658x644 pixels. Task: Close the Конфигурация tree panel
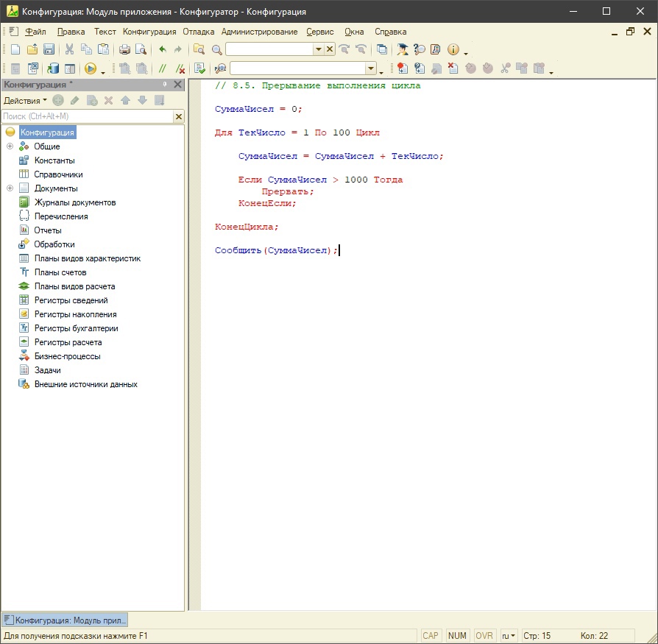[x=177, y=85]
